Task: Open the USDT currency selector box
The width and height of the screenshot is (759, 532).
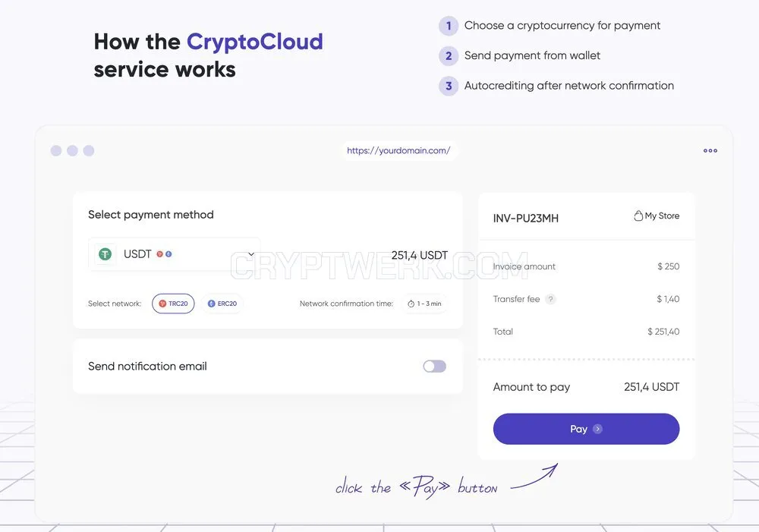Action: point(175,254)
